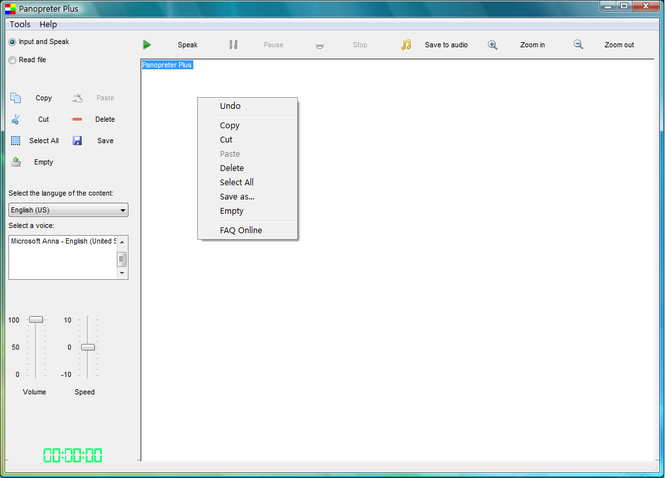Click the Zoom in magnifier icon
This screenshot has width=665, height=478.
click(492, 45)
